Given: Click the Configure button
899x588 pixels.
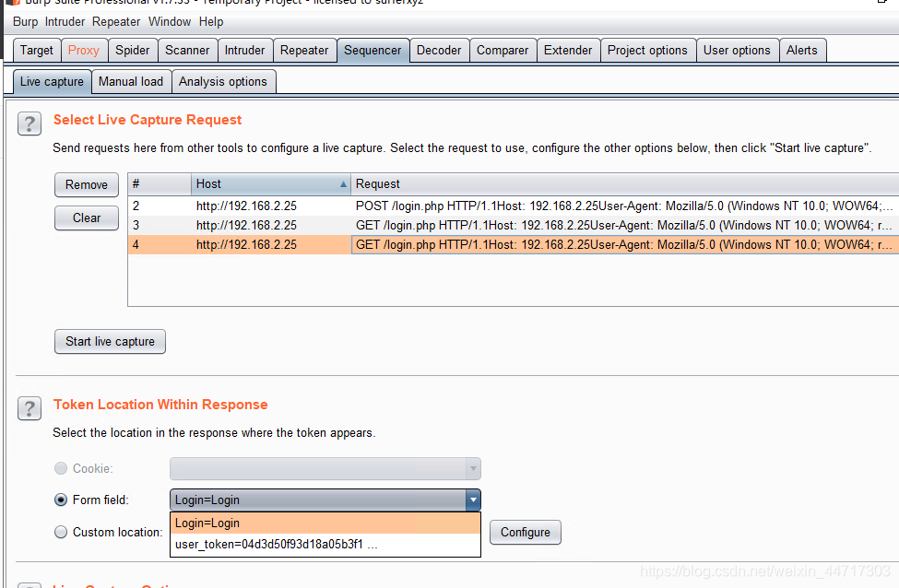Looking at the screenshot, I should (x=526, y=533).
